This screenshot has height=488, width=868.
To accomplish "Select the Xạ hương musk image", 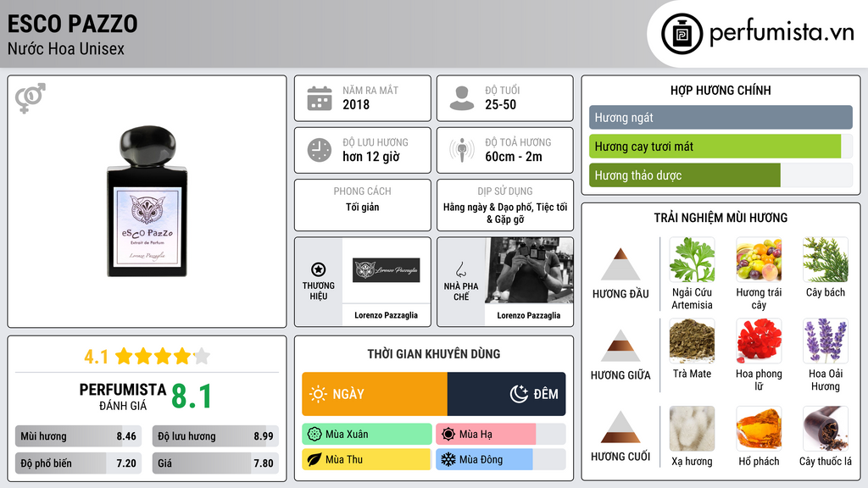I will coord(692,429).
